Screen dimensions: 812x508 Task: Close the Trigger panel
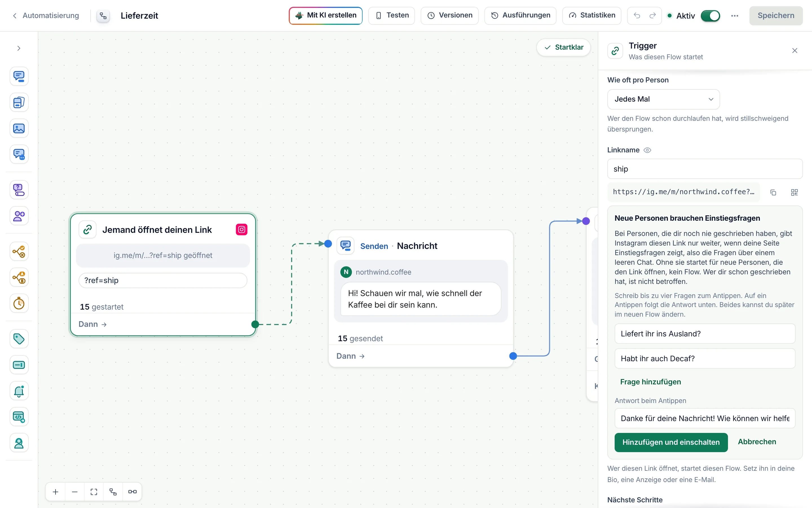click(x=795, y=51)
